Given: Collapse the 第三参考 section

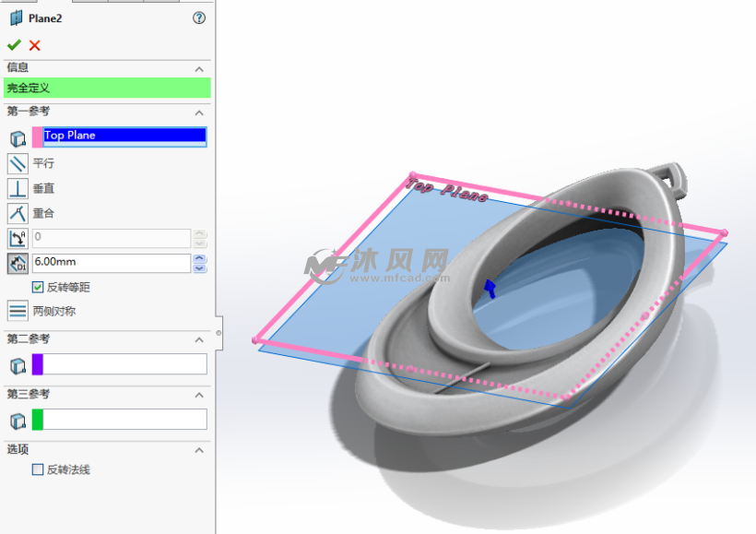Looking at the screenshot, I should point(199,395).
